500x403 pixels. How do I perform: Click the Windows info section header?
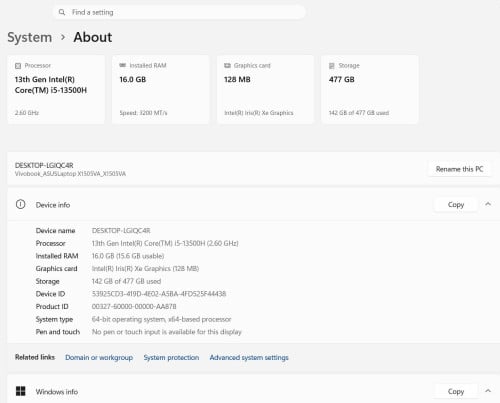point(253,389)
